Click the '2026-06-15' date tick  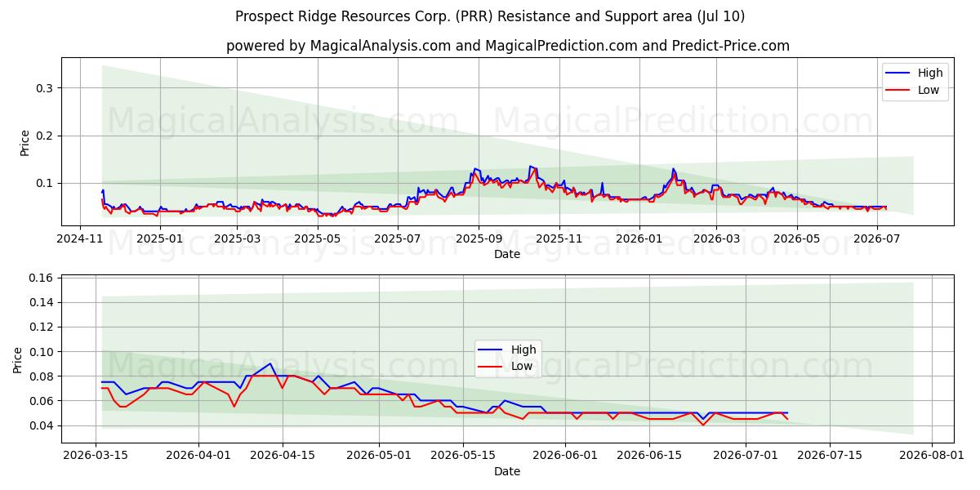coord(649,455)
